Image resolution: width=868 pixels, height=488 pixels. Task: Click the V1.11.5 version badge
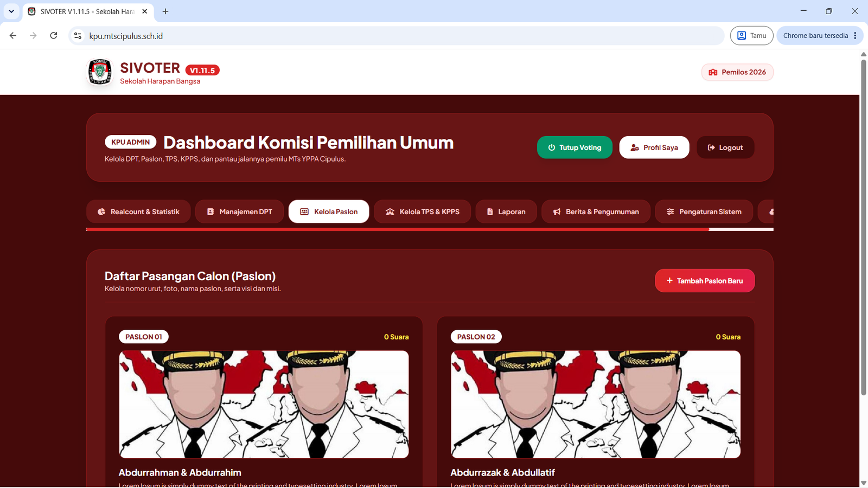pos(202,70)
